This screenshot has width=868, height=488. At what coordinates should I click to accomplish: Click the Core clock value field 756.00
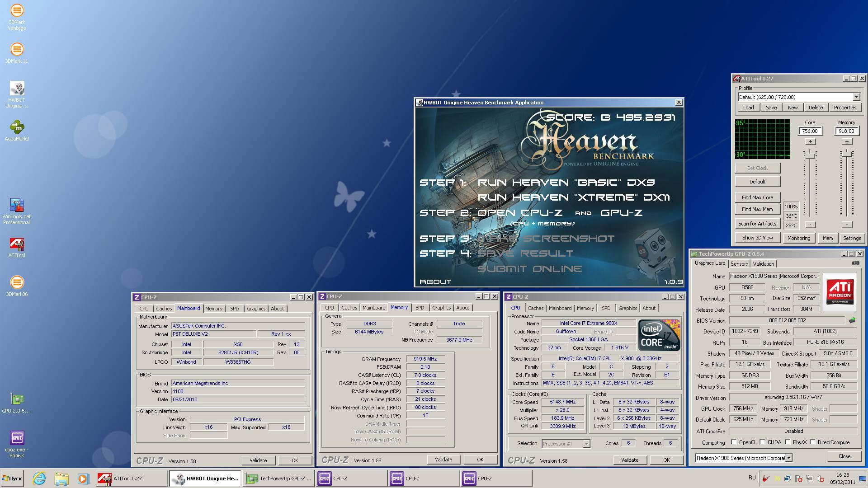810,131
